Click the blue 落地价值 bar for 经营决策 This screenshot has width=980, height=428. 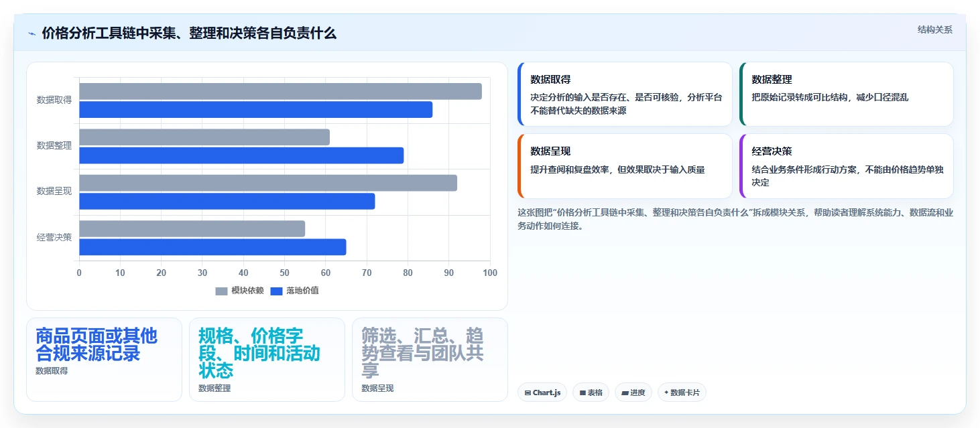[212, 247]
